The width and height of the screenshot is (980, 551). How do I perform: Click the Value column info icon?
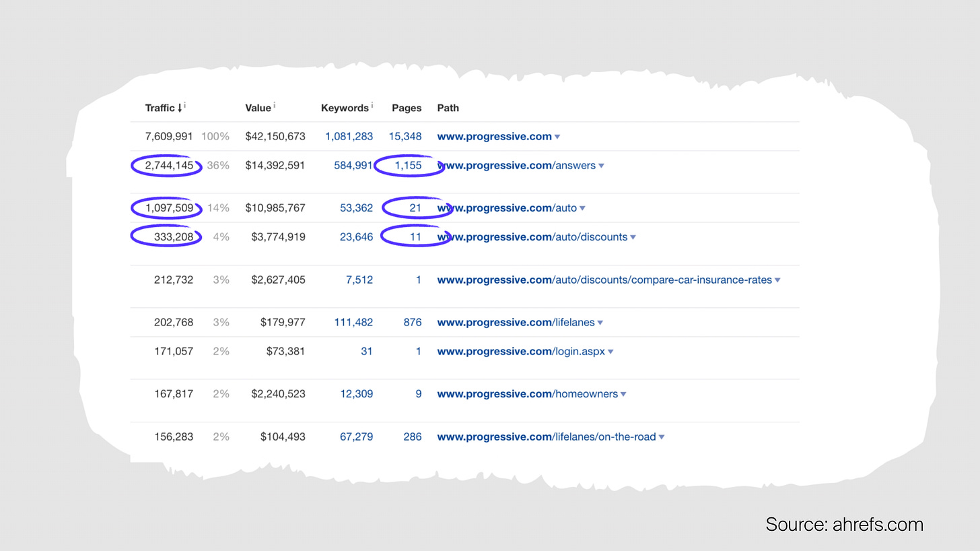275,106
